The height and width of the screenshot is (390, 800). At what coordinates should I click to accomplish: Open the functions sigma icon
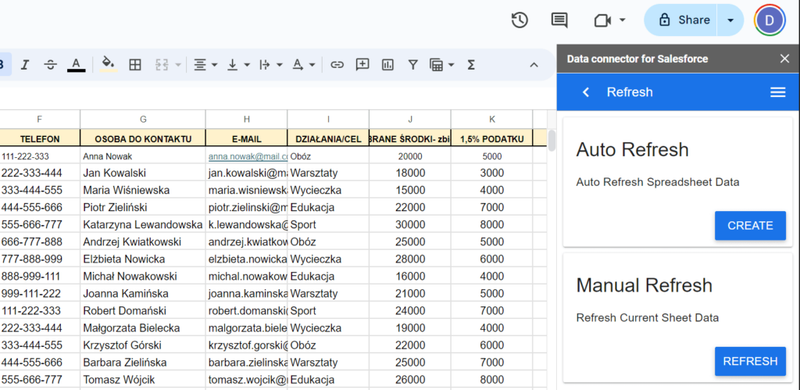[x=471, y=65]
